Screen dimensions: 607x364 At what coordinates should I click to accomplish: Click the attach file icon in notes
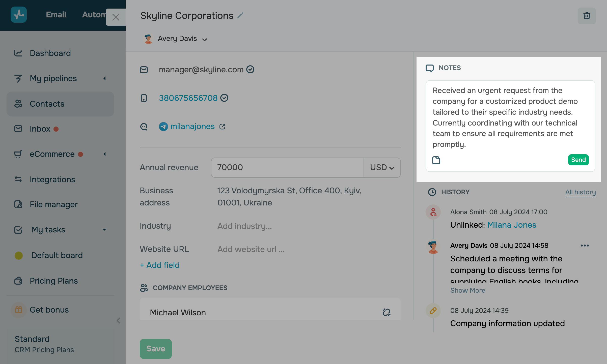pos(436,160)
